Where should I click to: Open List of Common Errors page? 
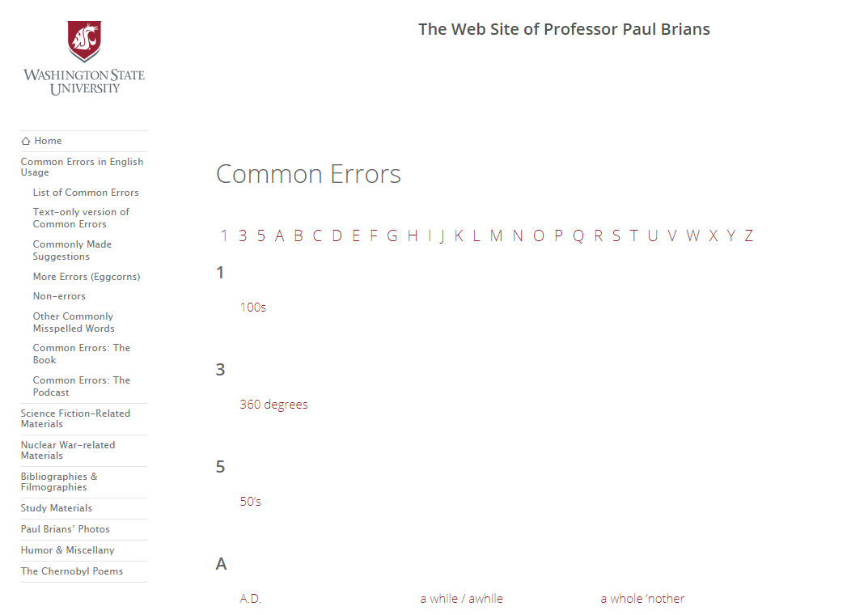pos(86,193)
